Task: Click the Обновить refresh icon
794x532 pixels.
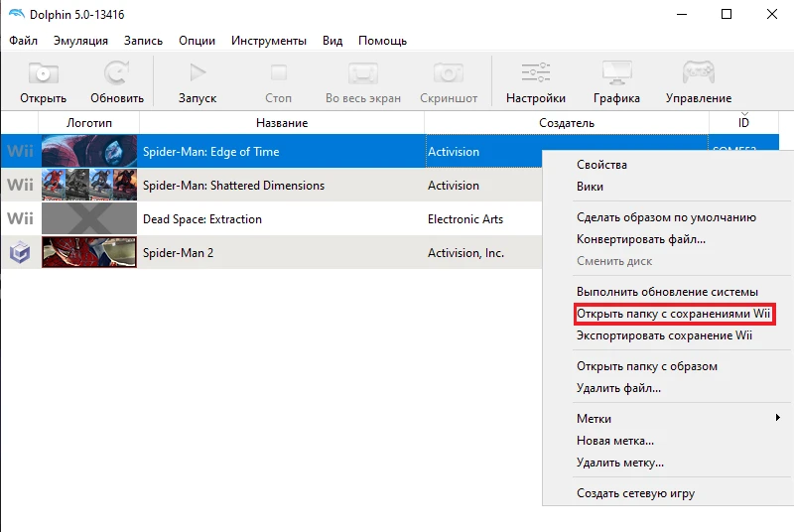Action: point(117,73)
